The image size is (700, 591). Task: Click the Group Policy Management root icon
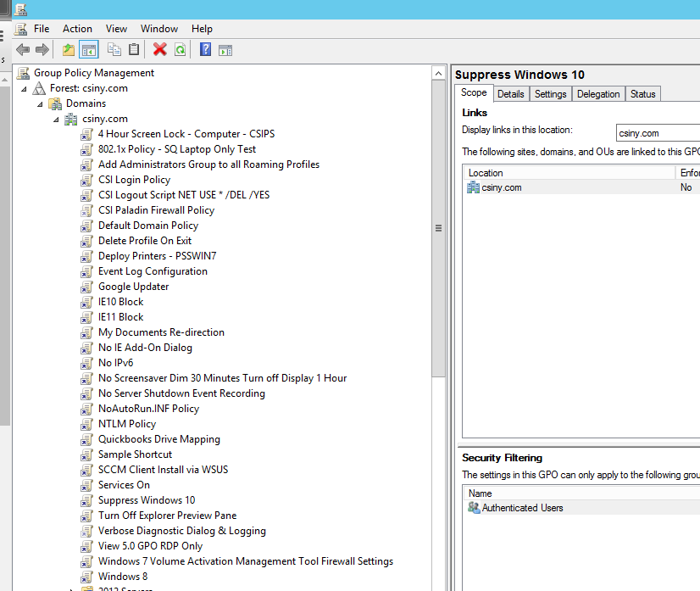tap(23, 73)
